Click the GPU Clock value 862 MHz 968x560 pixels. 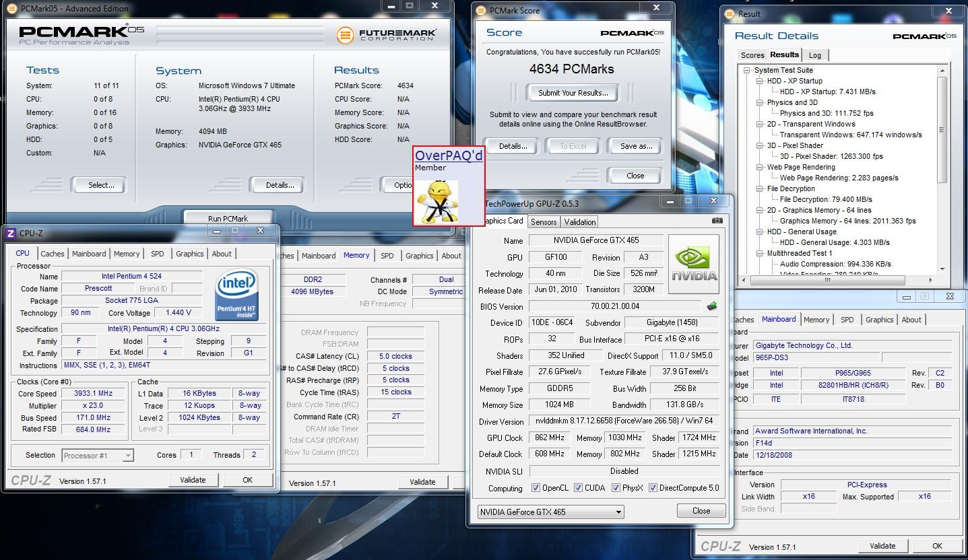click(549, 438)
